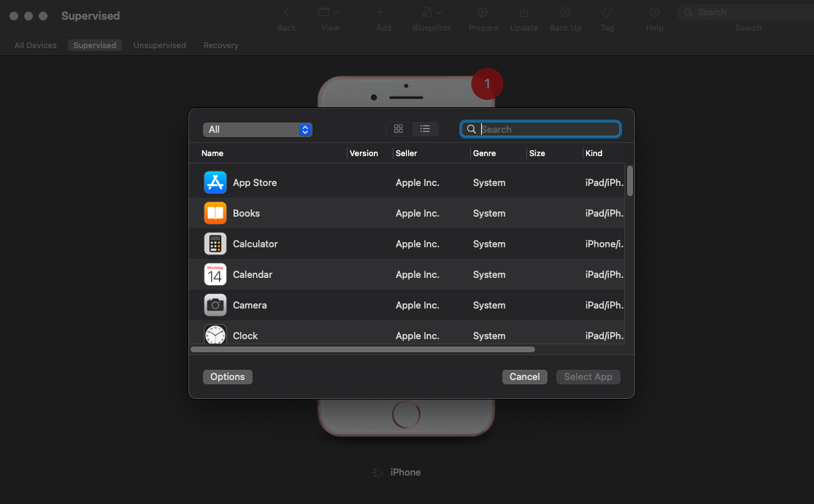Open the View toolbar menu

(x=330, y=19)
